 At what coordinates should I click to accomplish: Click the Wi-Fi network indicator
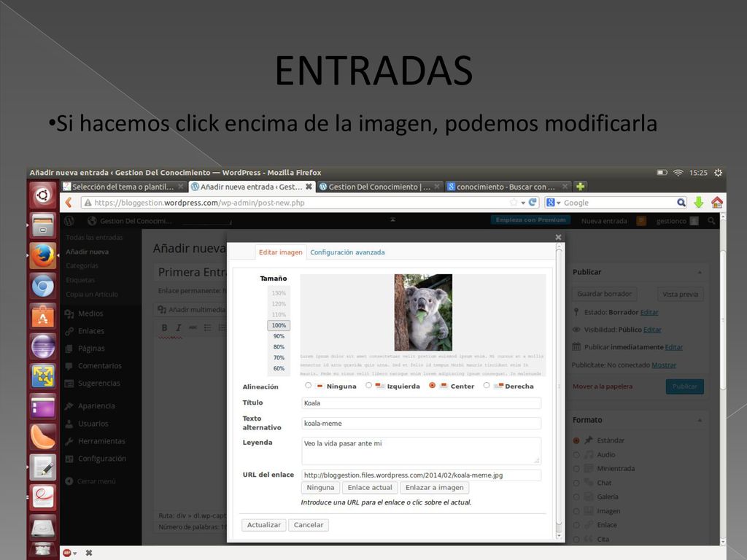coord(678,172)
